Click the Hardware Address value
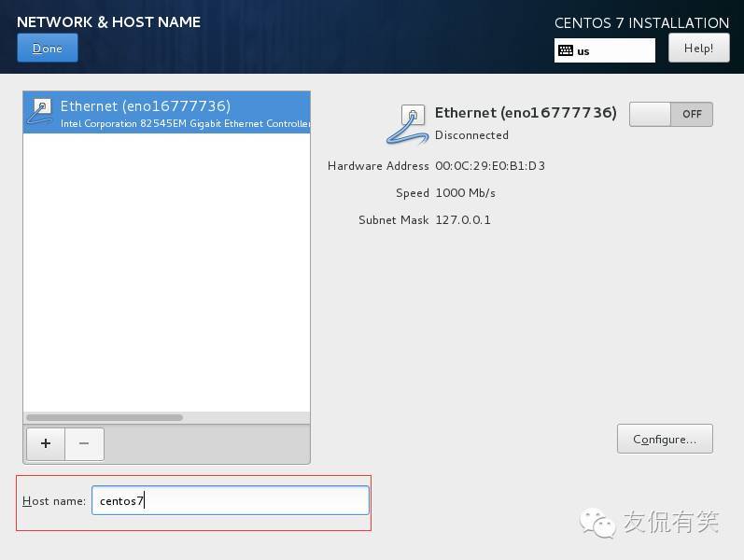 [x=490, y=165]
